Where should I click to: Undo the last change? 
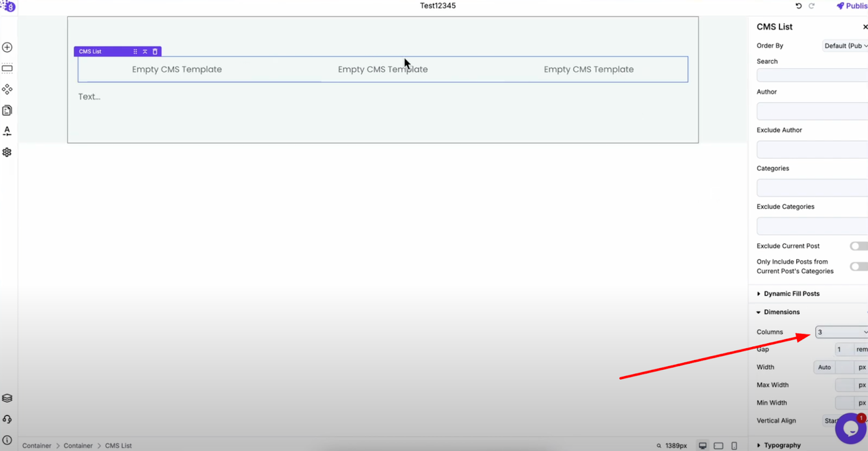(799, 6)
